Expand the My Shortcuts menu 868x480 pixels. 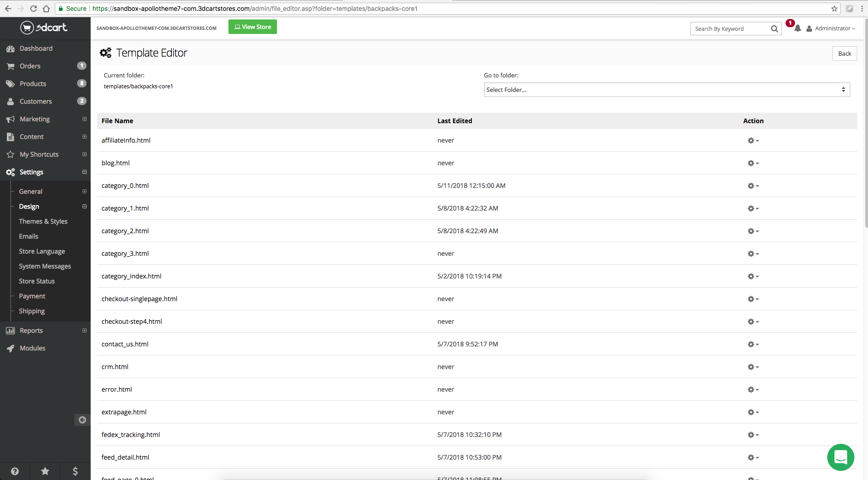coord(84,154)
